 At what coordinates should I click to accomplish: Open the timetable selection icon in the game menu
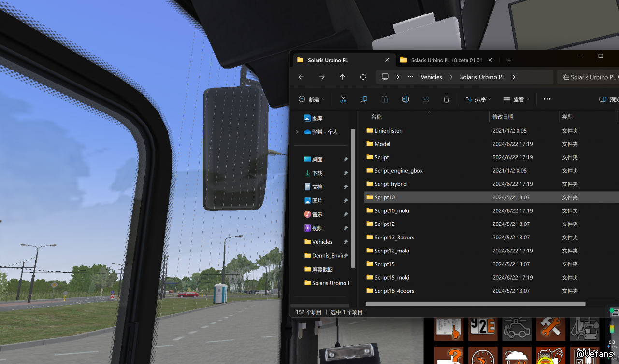pos(449,329)
